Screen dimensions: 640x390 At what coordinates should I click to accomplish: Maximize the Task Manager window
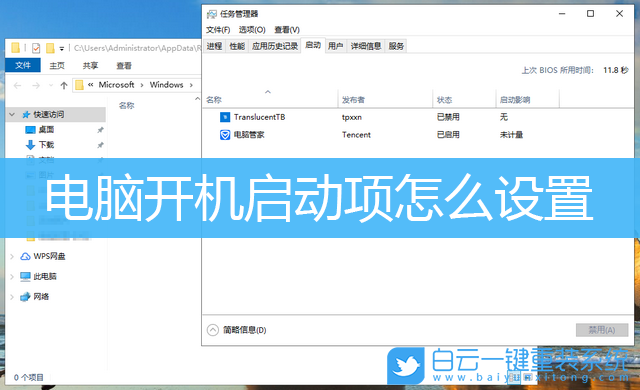point(590,14)
